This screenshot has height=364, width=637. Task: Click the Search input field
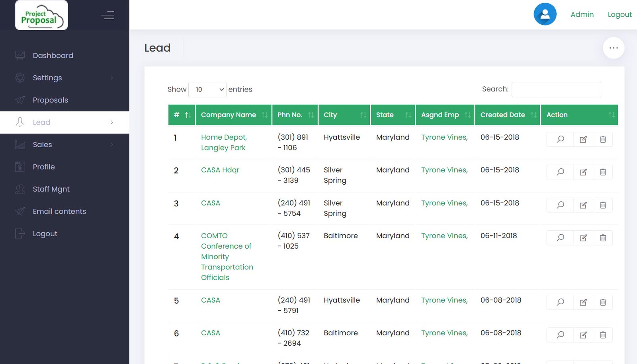click(x=556, y=90)
